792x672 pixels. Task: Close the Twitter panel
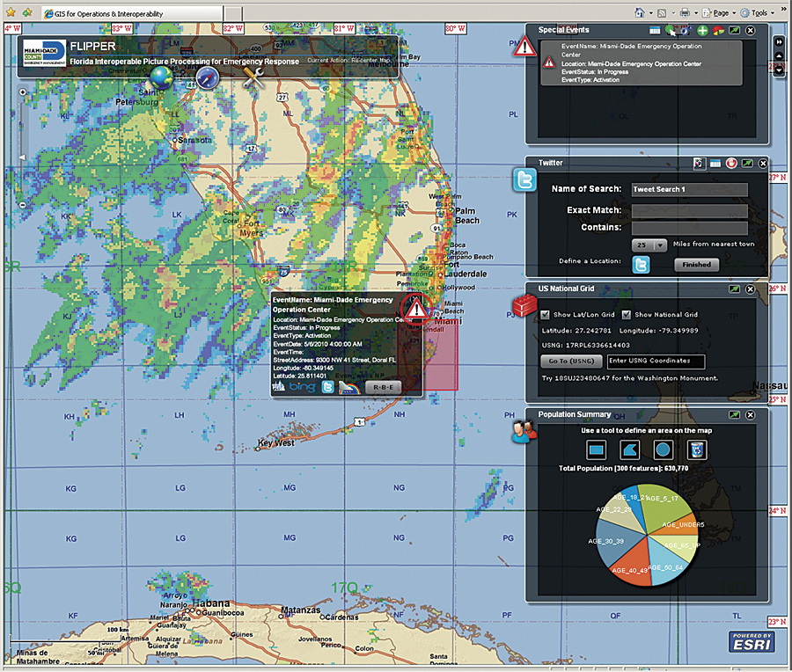pyautogui.click(x=763, y=163)
